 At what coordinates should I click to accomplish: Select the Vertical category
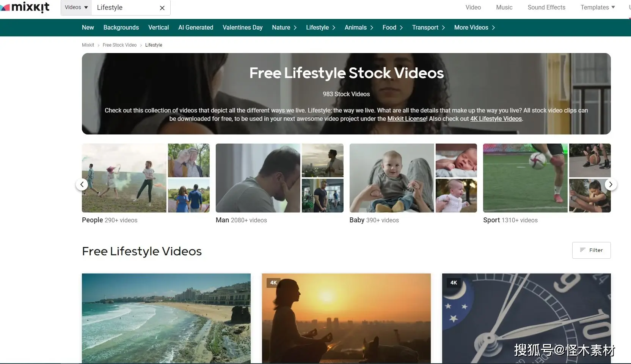[x=159, y=27]
